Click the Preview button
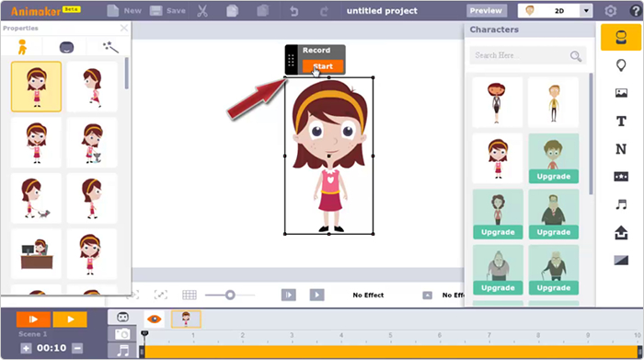 tap(487, 11)
